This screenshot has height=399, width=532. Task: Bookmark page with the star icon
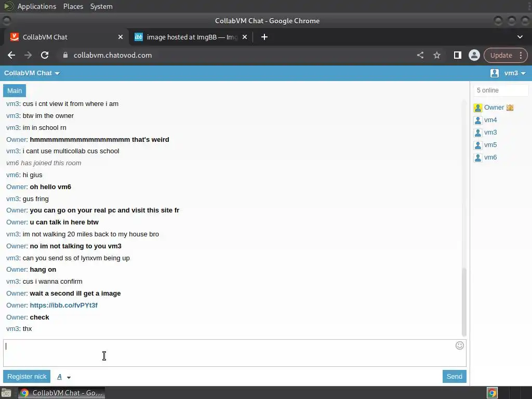(436, 55)
